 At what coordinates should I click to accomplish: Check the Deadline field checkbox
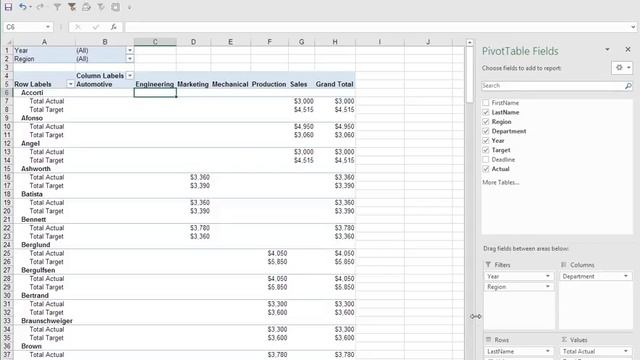coord(486,159)
